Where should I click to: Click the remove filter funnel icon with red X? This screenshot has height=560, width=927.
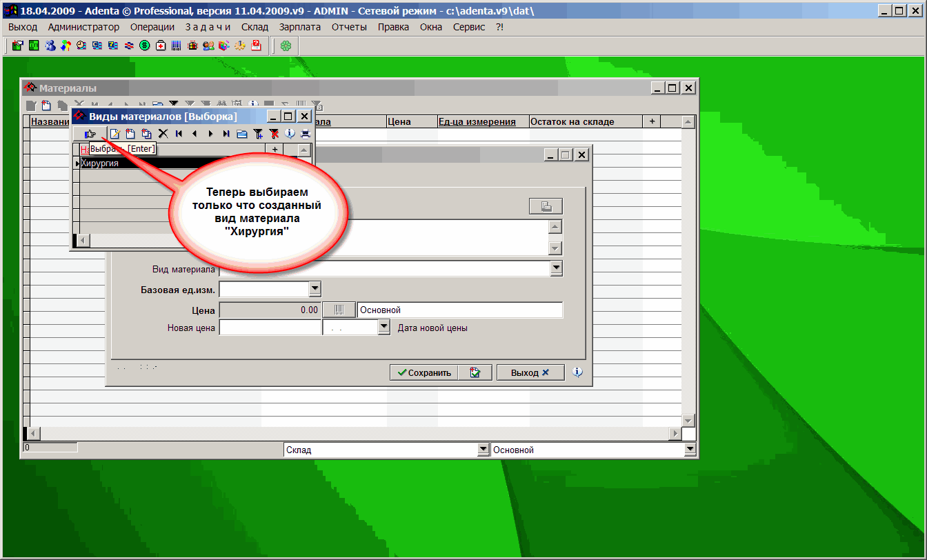(274, 134)
